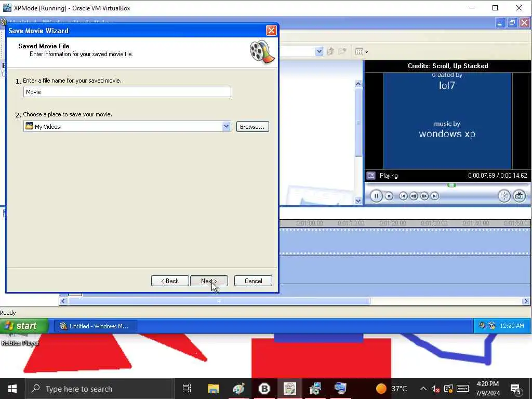Pause the preview playback
This screenshot has width=532, height=399.
(376, 196)
